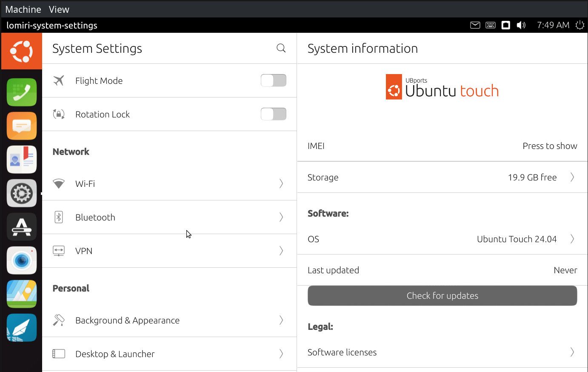
Task: Expand the OS Ubuntu Touch 24.04 row
Action: (442, 239)
